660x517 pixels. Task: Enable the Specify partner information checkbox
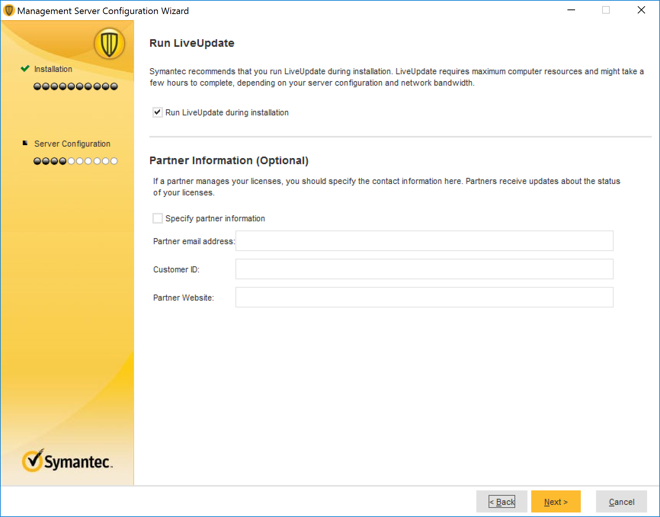(158, 218)
